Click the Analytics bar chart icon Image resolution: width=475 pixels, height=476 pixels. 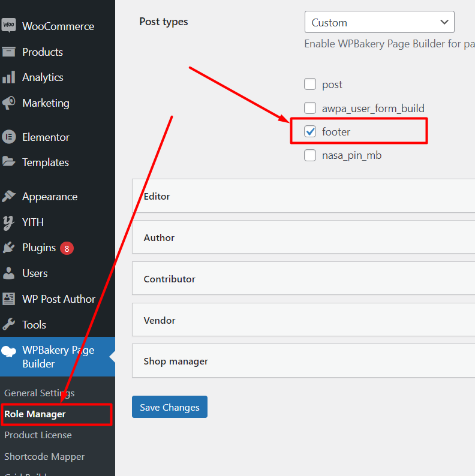tap(8, 77)
